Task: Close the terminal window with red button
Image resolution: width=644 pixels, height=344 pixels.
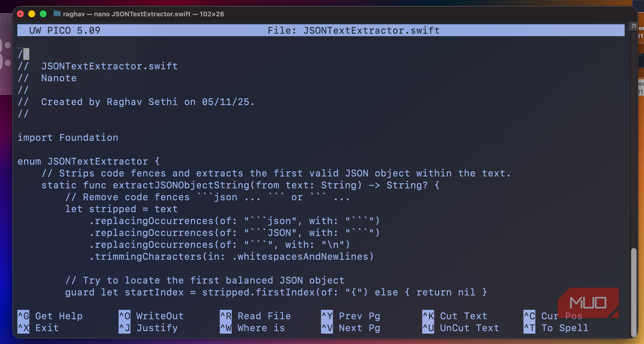Action: tap(21, 14)
